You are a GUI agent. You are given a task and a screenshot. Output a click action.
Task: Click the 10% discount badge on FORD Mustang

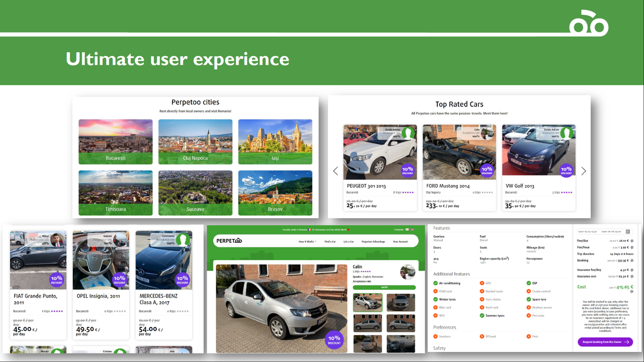click(x=487, y=171)
